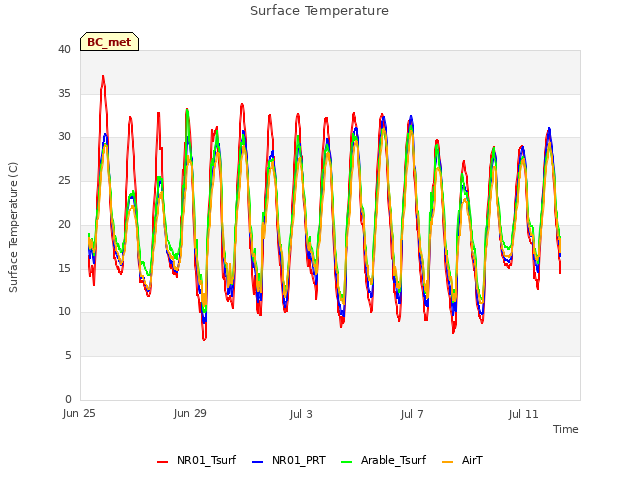Click the 15 y-axis tick label

tap(64, 268)
